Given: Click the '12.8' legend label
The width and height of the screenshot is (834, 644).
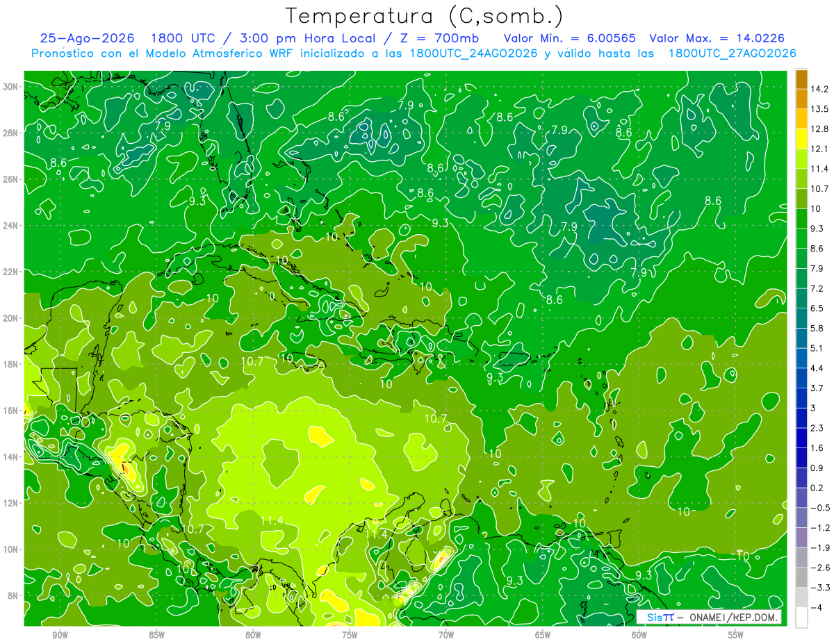Looking at the screenshot, I should 819,129.
